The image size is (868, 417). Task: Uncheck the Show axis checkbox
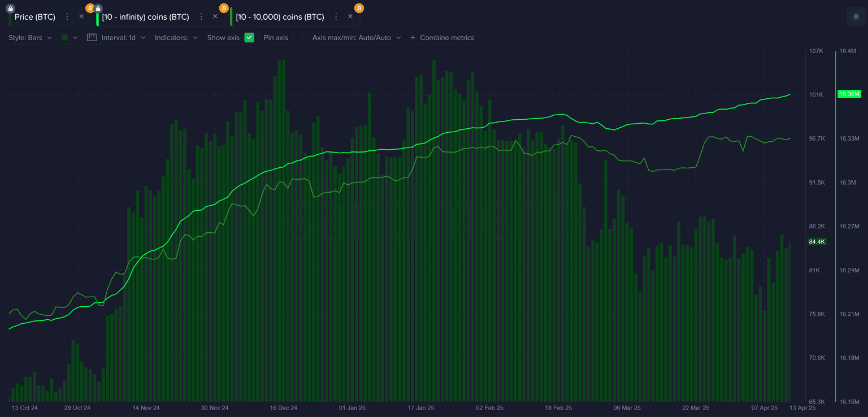pos(249,38)
